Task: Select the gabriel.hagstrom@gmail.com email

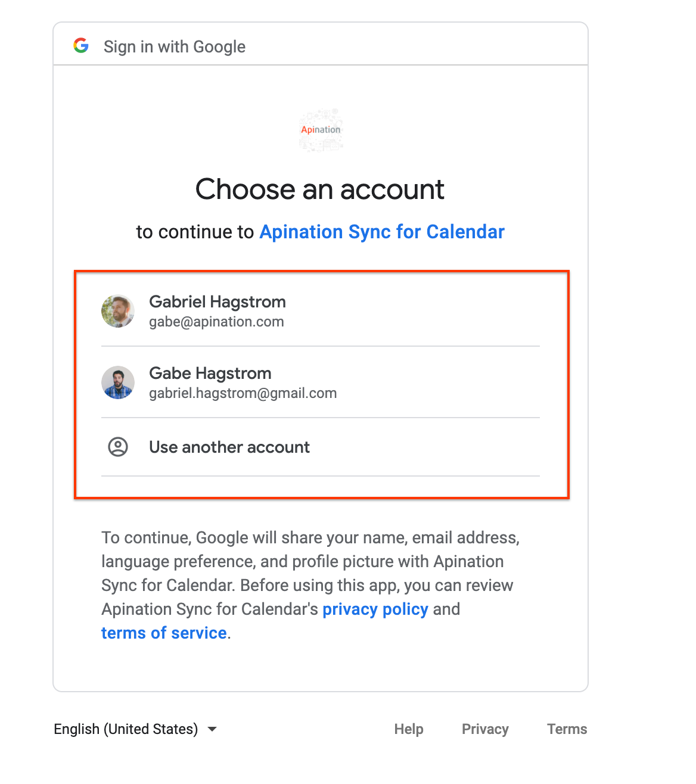Action: pyautogui.click(x=243, y=393)
